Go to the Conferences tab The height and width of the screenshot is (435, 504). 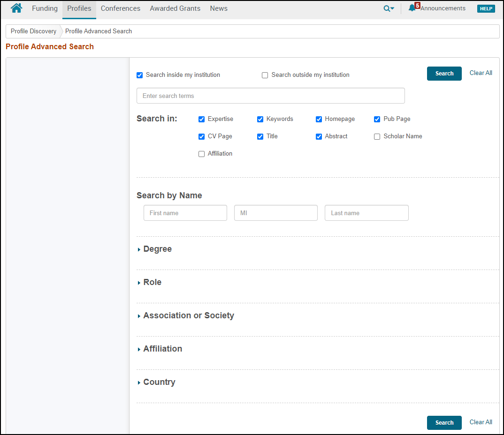coord(121,8)
